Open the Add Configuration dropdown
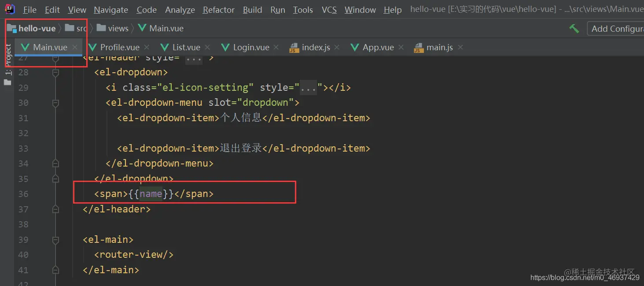Viewport: 644px width, 286px height. point(616,29)
